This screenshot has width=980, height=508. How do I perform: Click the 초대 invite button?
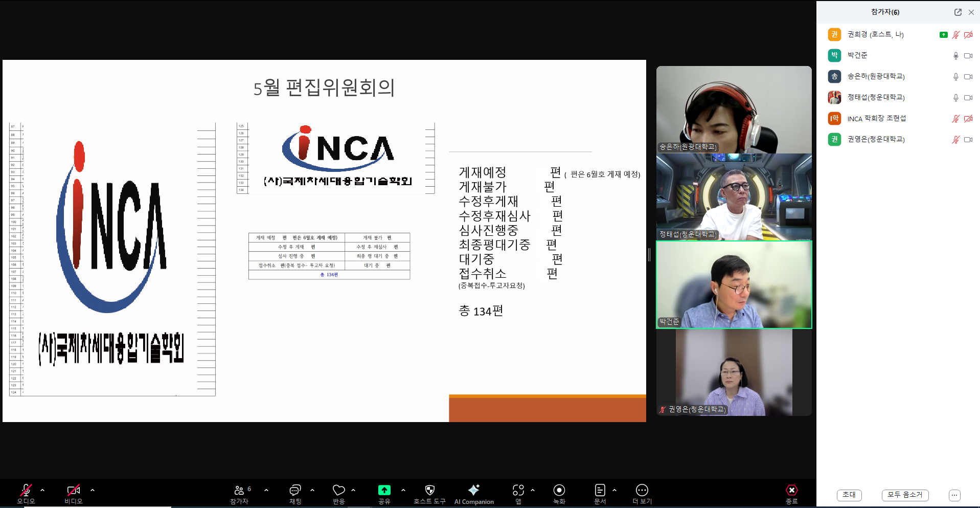pyautogui.click(x=849, y=495)
